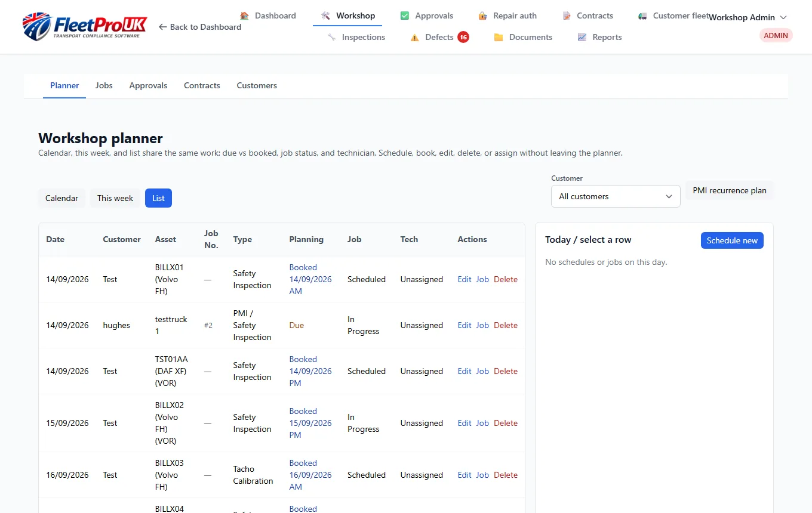Click Booked 15/09/2026 PM planning link
Viewport: 812px width, 513px height.
click(x=310, y=423)
